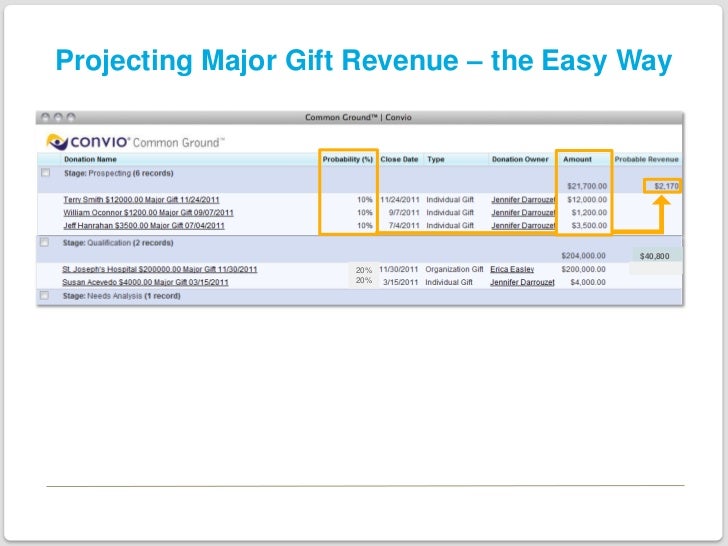This screenshot has width=728, height=546.
Task: Open Susan Acevedo $4000.00 Major Gift donation
Action: (145, 282)
